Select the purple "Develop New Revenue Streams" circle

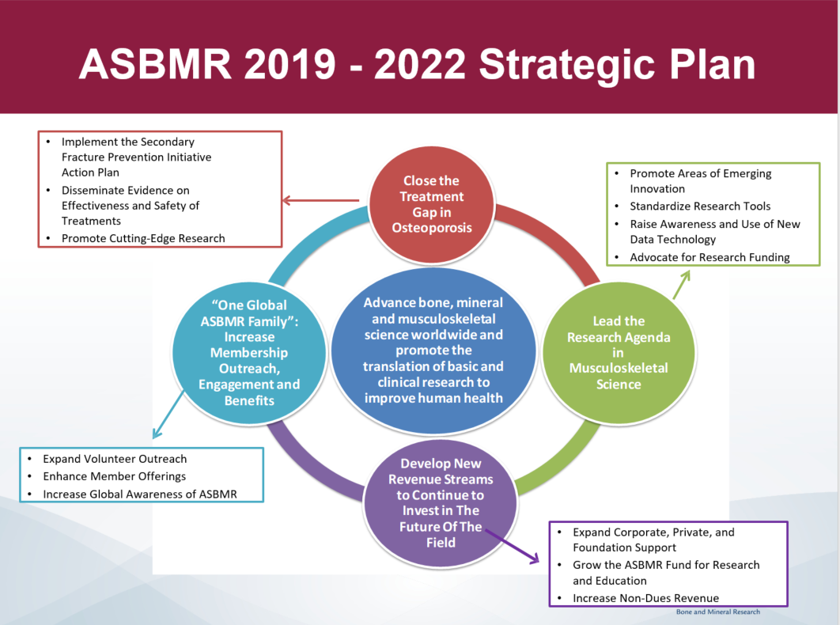[x=441, y=503]
